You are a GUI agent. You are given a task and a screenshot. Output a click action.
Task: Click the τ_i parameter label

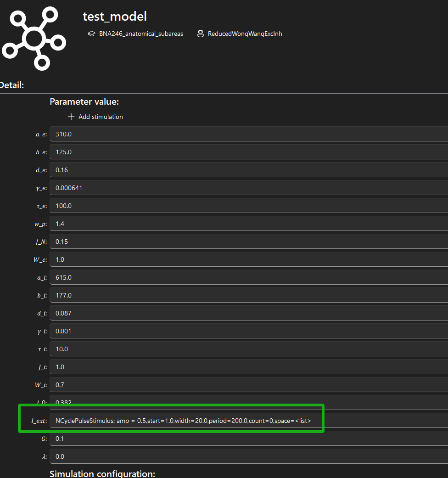[x=42, y=349]
